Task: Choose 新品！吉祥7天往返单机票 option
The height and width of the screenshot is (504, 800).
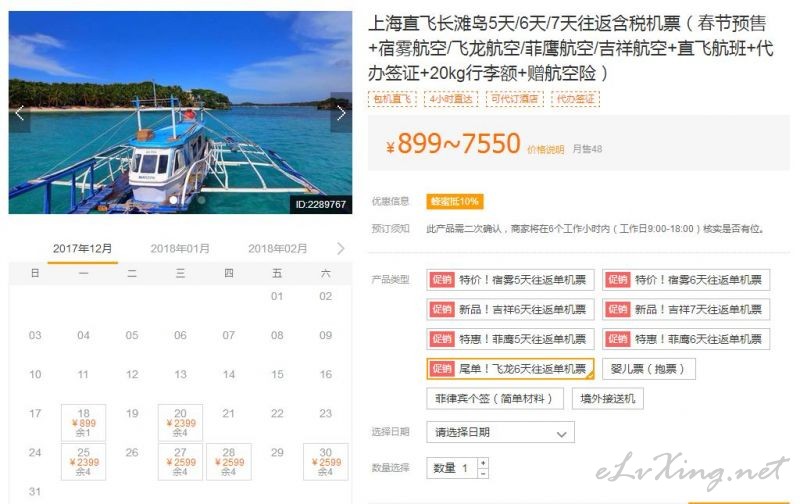Action: (x=686, y=310)
